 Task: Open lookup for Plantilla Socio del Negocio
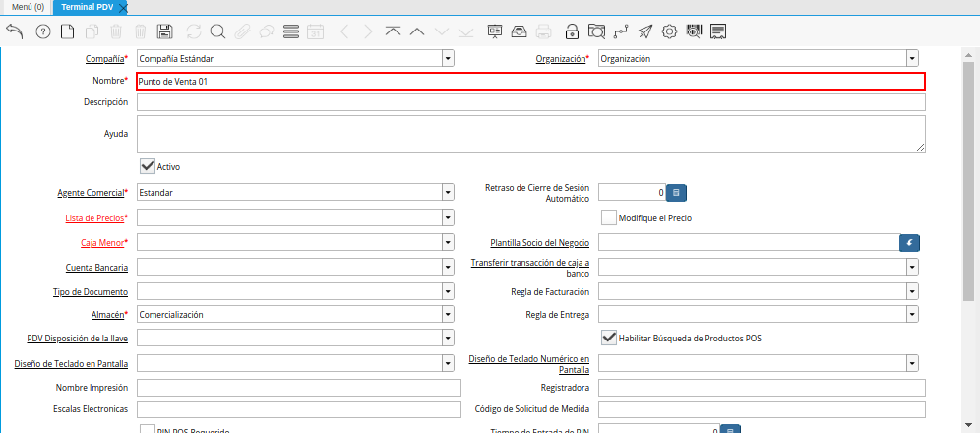click(x=909, y=242)
